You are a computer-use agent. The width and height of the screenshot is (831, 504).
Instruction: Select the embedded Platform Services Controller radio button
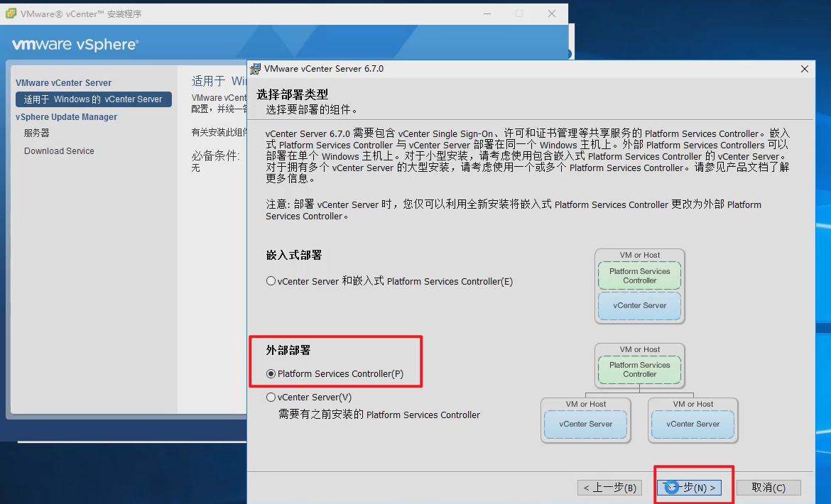point(271,281)
